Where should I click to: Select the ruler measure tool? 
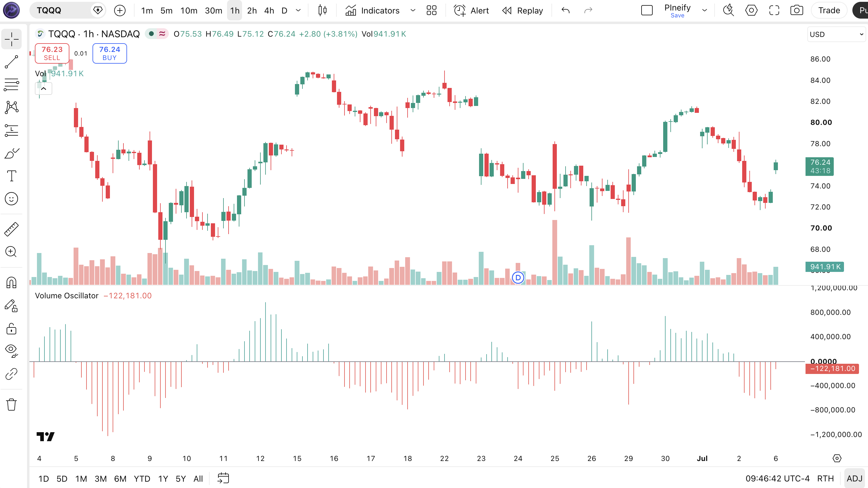tap(11, 229)
